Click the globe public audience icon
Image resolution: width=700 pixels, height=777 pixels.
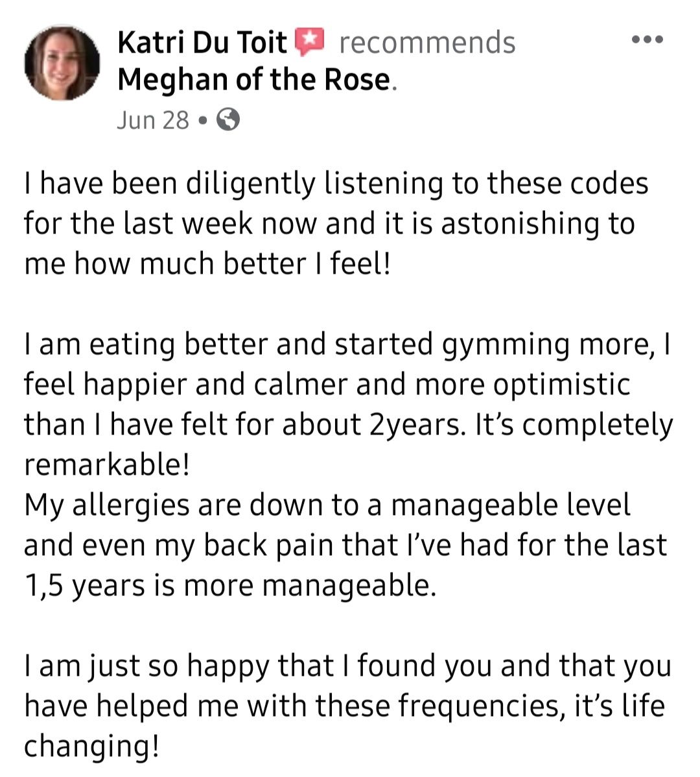[228, 119]
